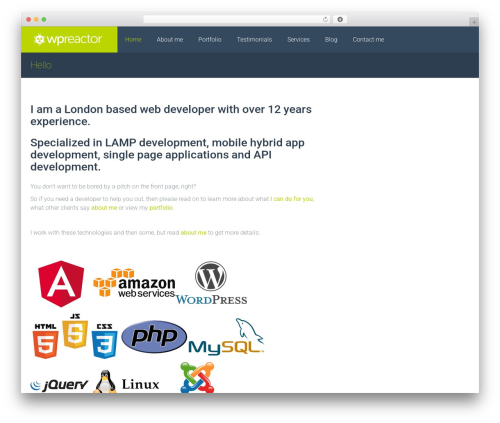Open the Testimonials page
The width and height of the screenshot is (500, 423).
[x=254, y=39]
